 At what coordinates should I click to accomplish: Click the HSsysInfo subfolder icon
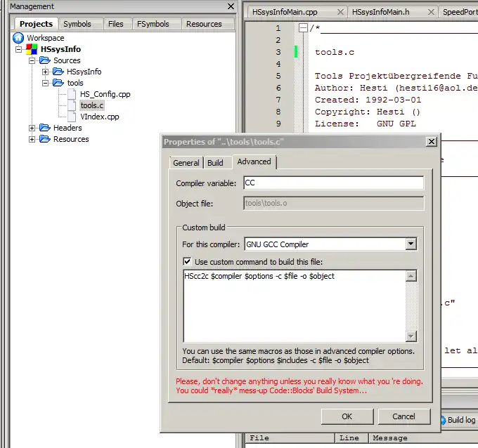tap(58, 72)
